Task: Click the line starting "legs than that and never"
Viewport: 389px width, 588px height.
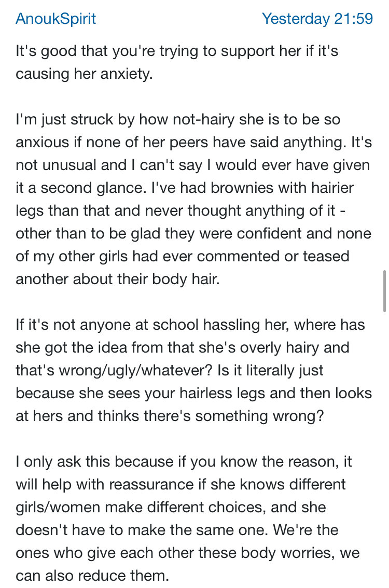Action: point(180,211)
